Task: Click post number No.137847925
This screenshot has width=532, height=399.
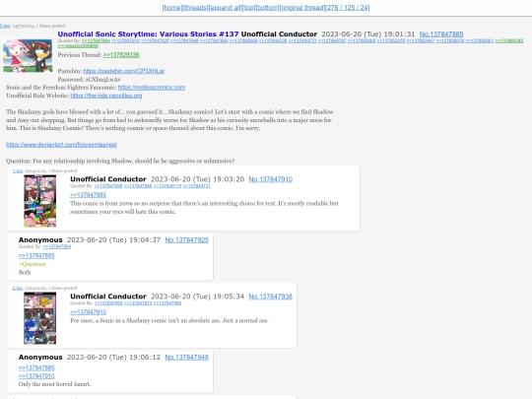Action: click(186, 239)
